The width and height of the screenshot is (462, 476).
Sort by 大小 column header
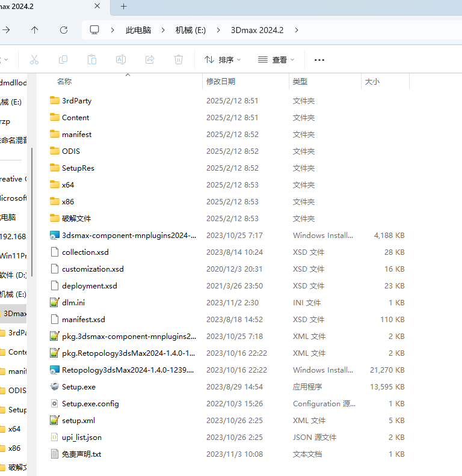[372, 81]
